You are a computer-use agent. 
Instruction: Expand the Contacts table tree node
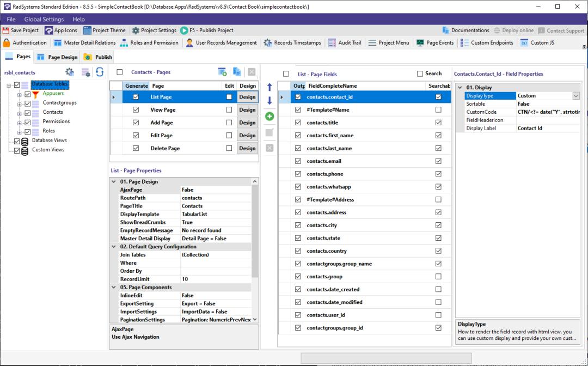18,112
